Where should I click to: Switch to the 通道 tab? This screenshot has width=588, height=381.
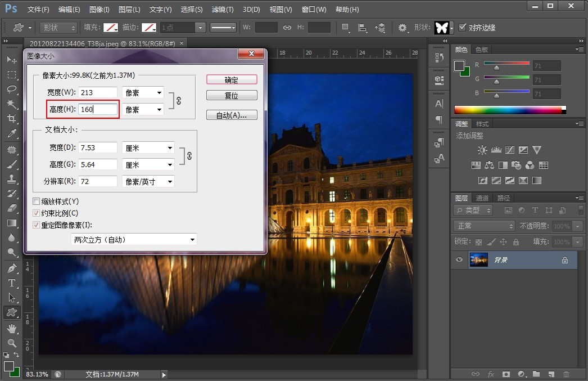(x=482, y=198)
